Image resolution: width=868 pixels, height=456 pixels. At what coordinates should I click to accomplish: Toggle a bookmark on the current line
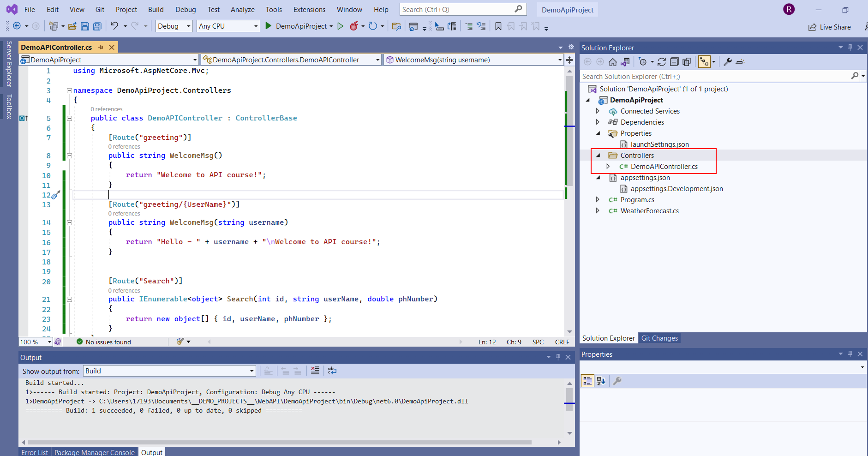(498, 26)
